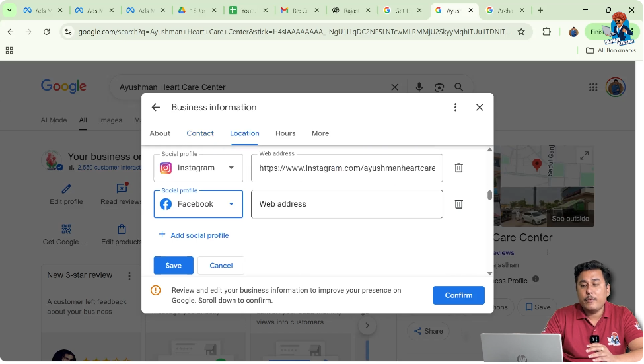Edit the Instagram web address field
The image size is (644, 364).
pos(347,168)
